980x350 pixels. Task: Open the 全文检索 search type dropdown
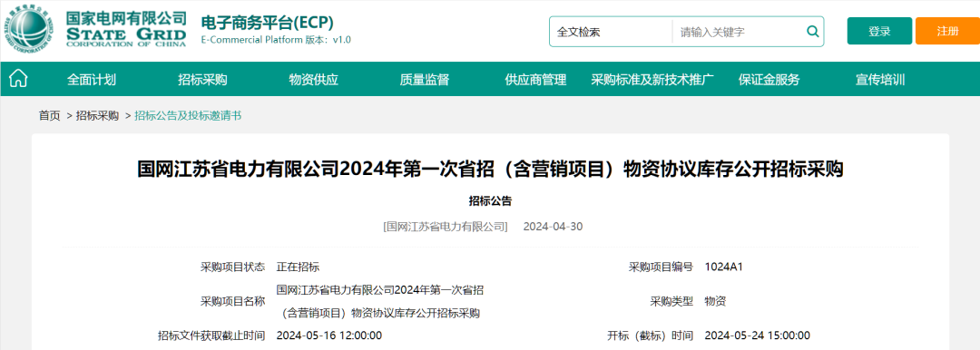[x=611, y=32]
